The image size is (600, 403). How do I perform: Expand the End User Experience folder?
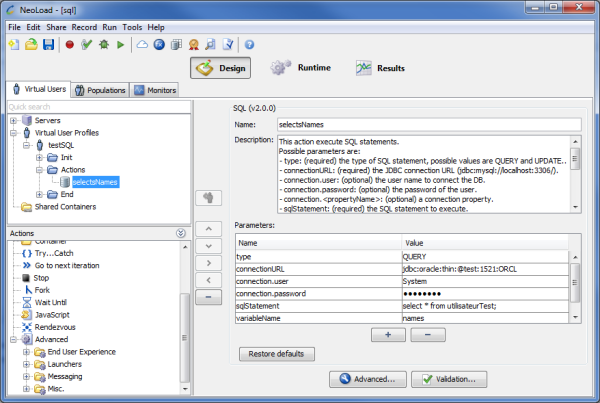[x=26, y=351]
